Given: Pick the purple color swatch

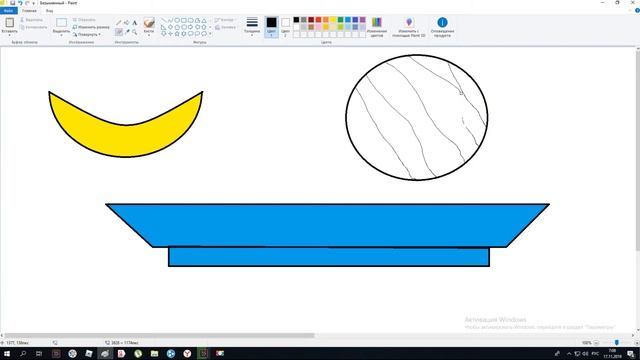Looking at the screenshot, I should pos(362,20).
